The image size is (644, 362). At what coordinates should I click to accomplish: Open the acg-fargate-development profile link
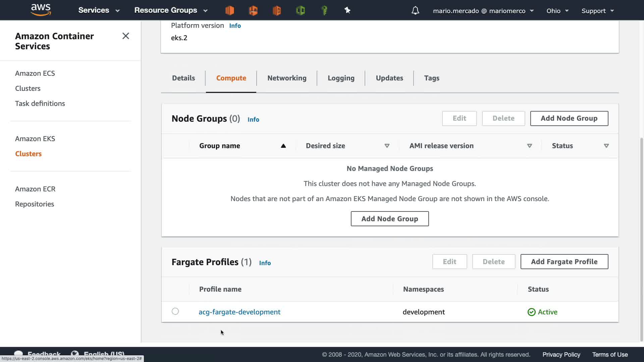[239, 312]
